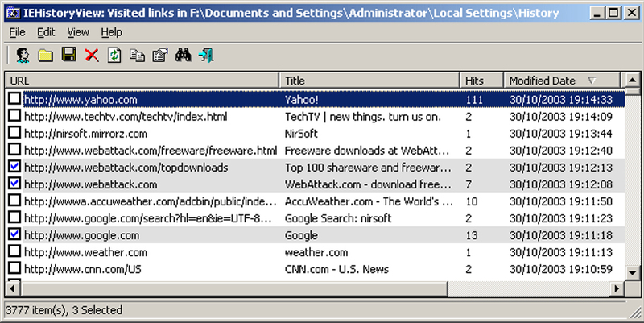
Task: Click the 'TechTV | new things' title
Action: pos(363,117)
